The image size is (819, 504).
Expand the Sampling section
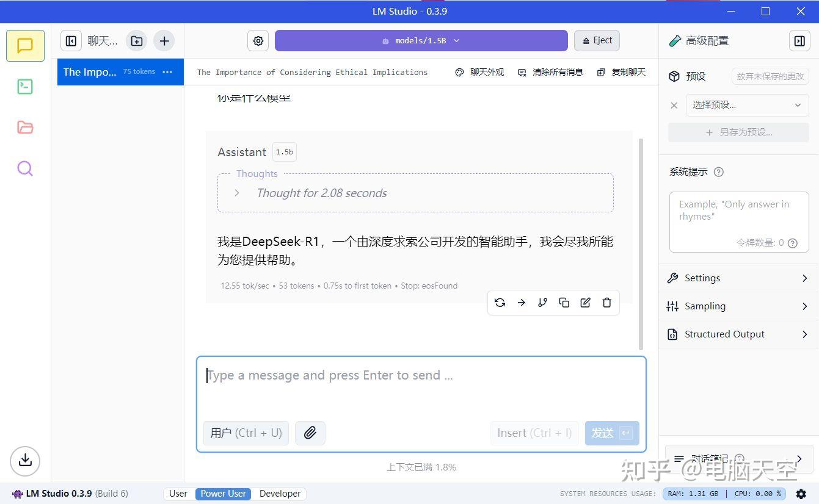click(738, 306)
